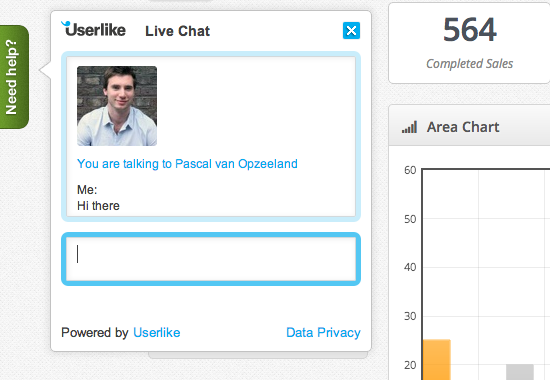
Task: Click the 60 label on chart axis
Action: coord(410,171)
